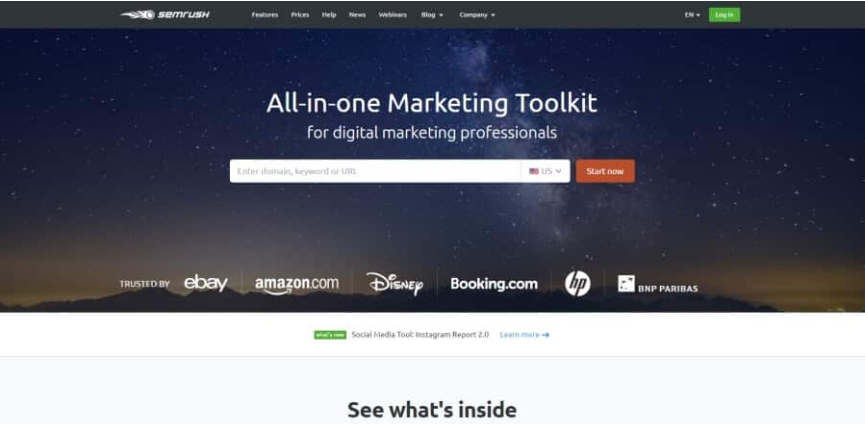Click the orange Start now button
Viewport: 865px width, 424px height.
coord(605,171)
